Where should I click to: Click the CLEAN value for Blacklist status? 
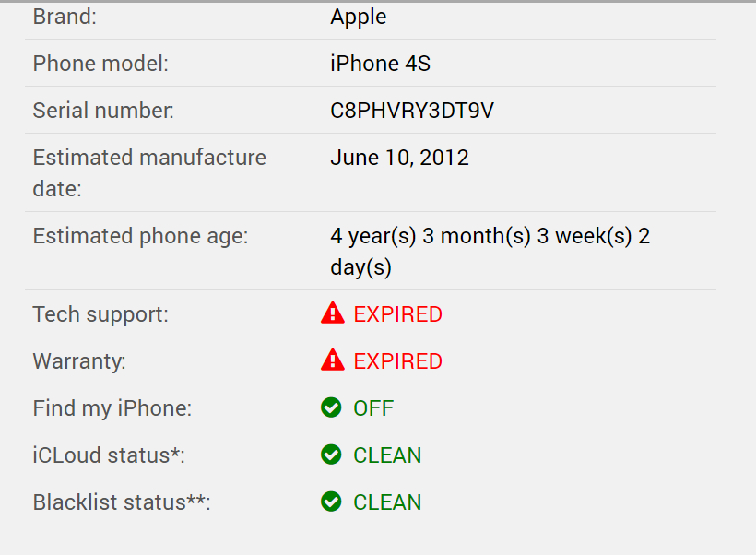pyautogui.click(x=387, y=502)
